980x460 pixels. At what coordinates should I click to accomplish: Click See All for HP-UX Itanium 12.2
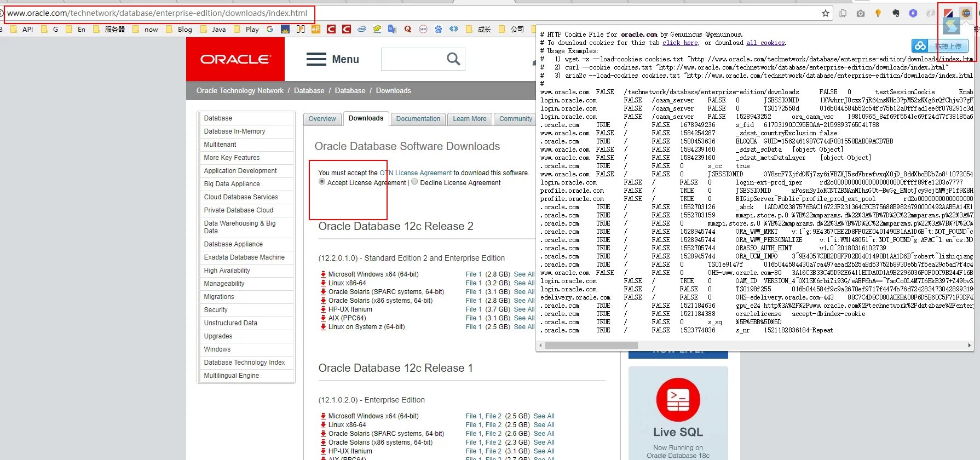point(524,309)
